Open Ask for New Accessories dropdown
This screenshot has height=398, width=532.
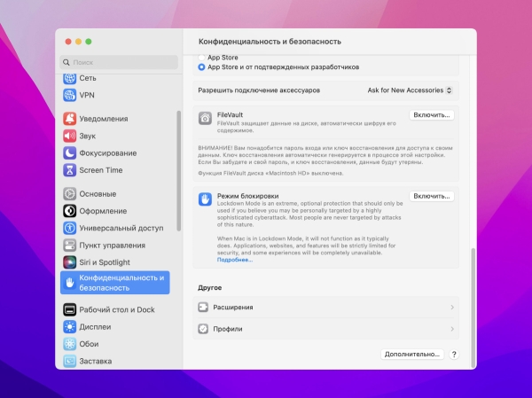coord(410,90)
